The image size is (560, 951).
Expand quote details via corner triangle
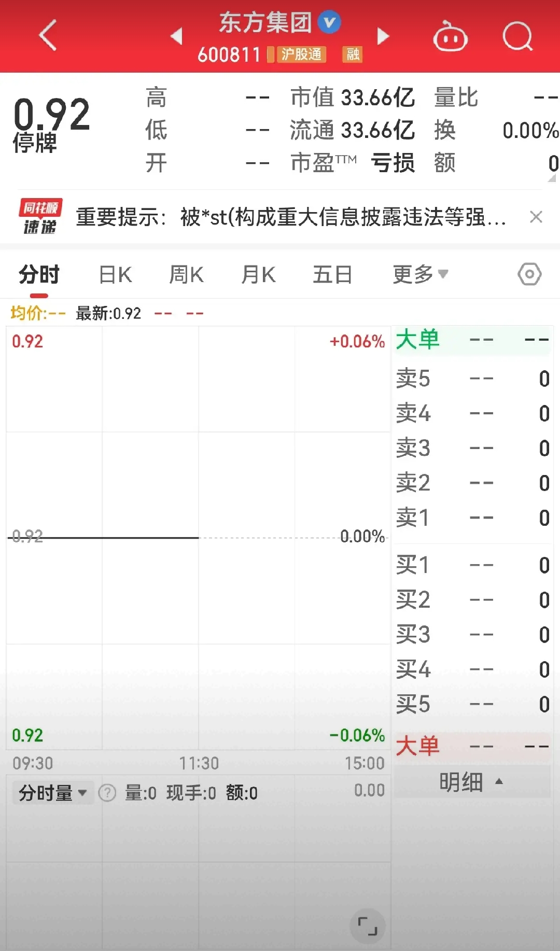point(552,178)
